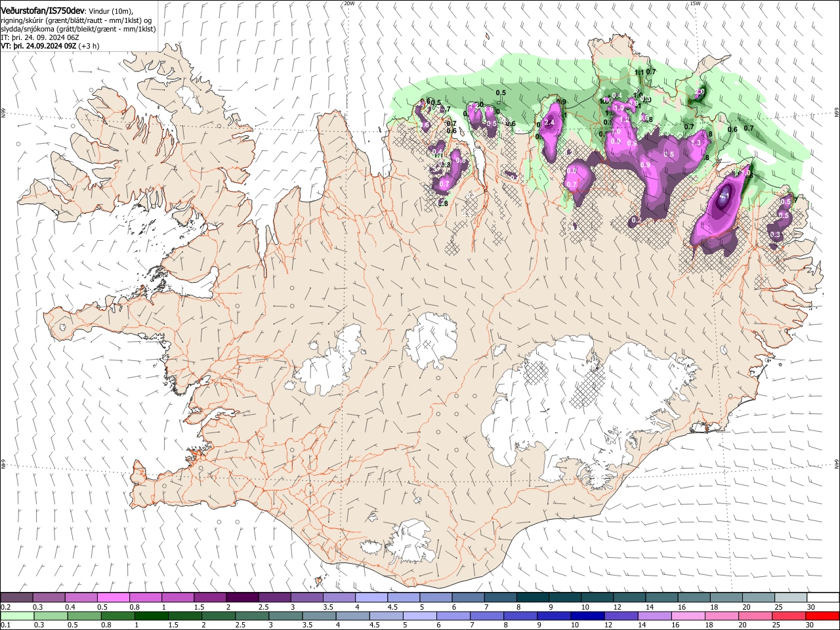This screenshot has width=840, height=630.
Task: Click the 15W longitude label
Action: [x=695, y=3]
